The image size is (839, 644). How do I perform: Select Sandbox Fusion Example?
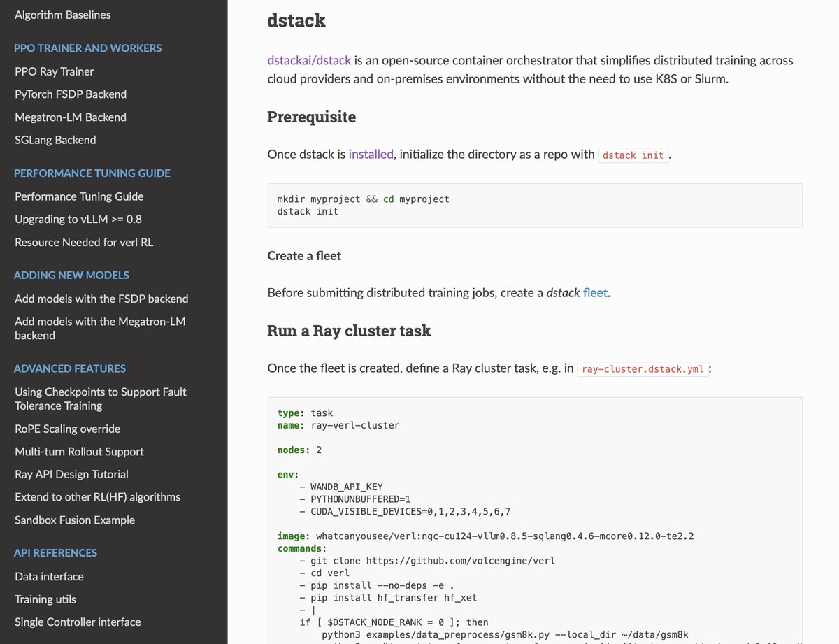[75, 520]
